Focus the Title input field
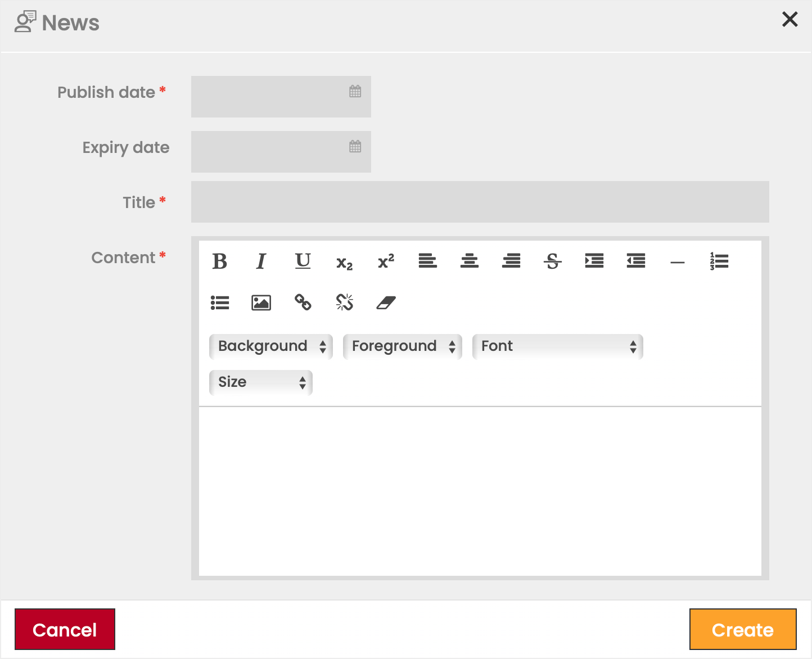Screen dimensions: 812x659 click(480, 202)
